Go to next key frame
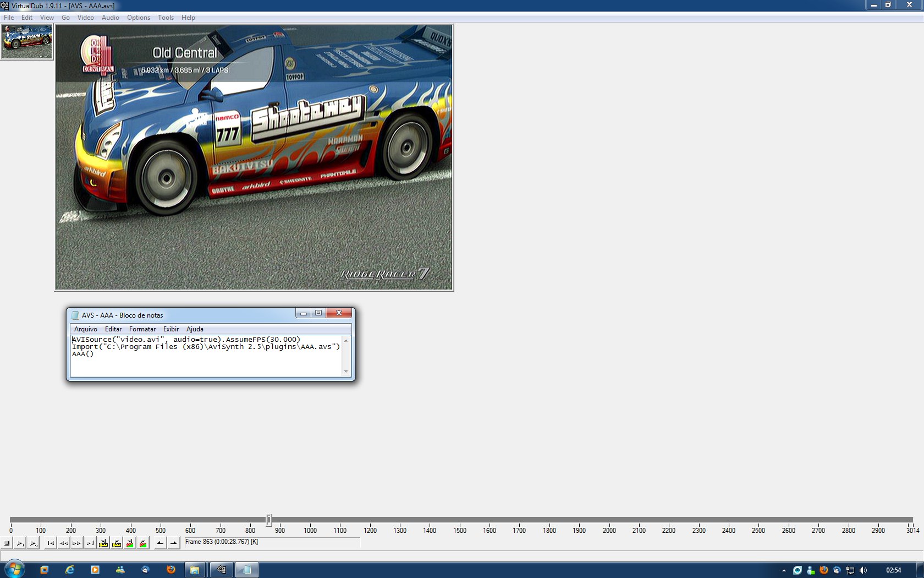Viewport: 924px width, 578px height. (117, 543)
